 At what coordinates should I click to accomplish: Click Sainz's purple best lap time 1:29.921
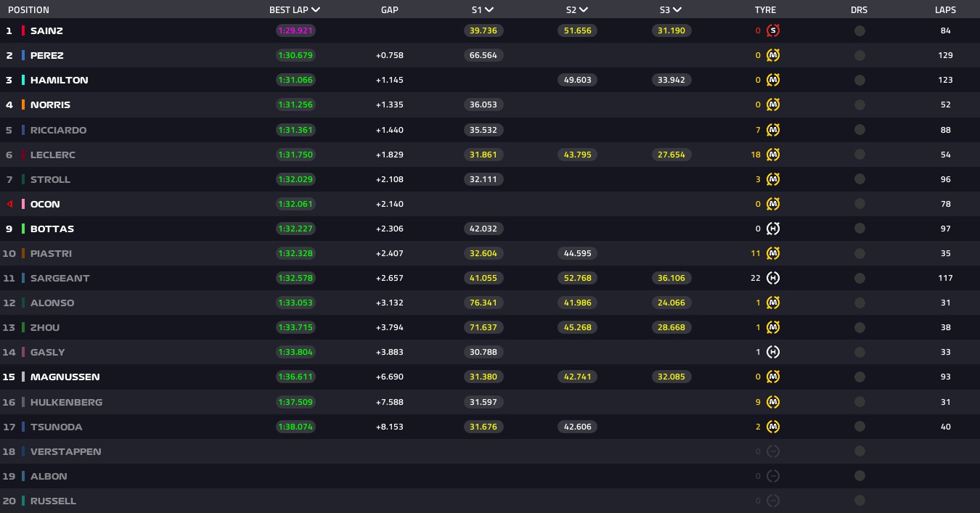[x=295, y=30]
